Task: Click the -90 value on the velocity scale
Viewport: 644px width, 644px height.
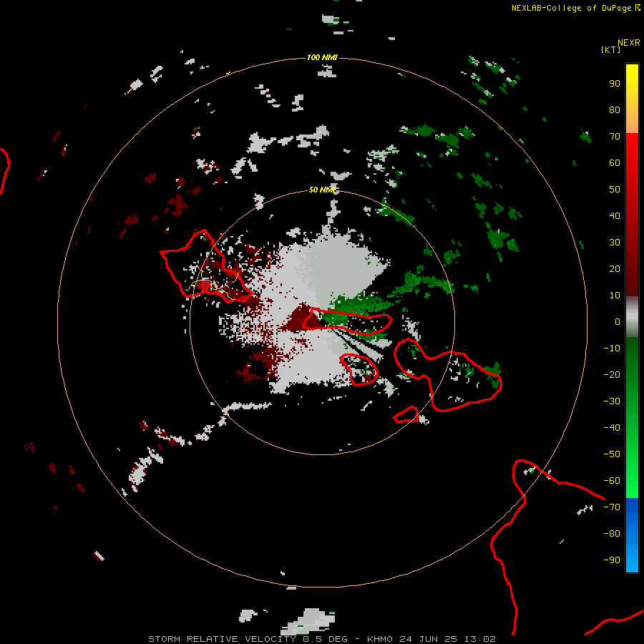Action: pos(612,560)
